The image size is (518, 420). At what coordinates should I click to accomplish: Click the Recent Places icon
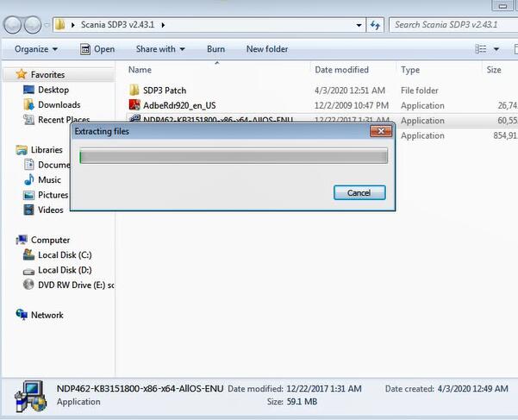(x=28, y=120)
